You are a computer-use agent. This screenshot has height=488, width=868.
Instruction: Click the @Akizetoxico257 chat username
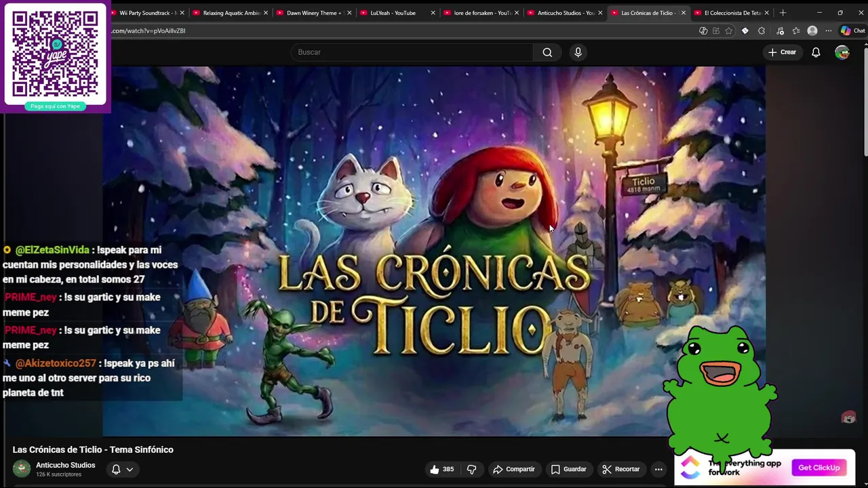(x=56, y=363)
